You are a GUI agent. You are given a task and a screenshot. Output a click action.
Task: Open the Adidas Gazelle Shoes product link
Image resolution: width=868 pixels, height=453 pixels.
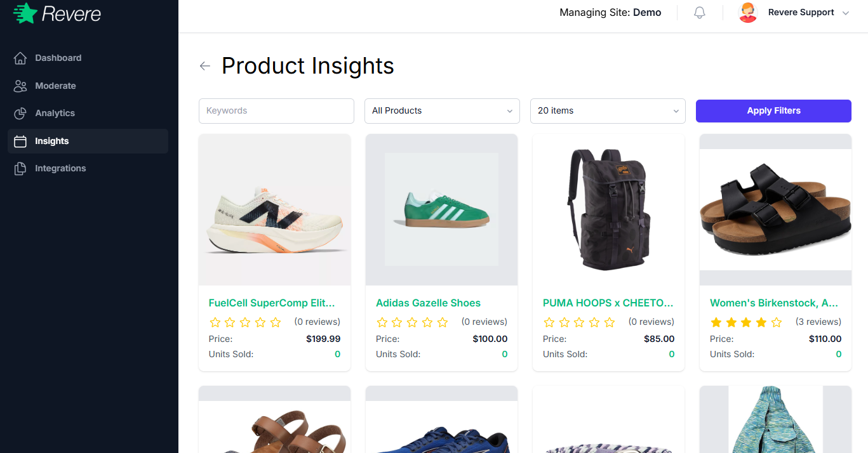pos(428,303)
